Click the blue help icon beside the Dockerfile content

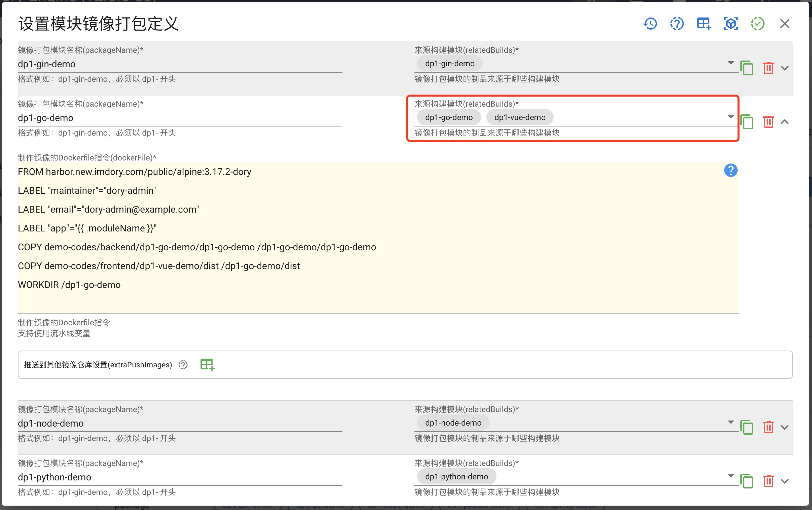[x=731, y=171]
